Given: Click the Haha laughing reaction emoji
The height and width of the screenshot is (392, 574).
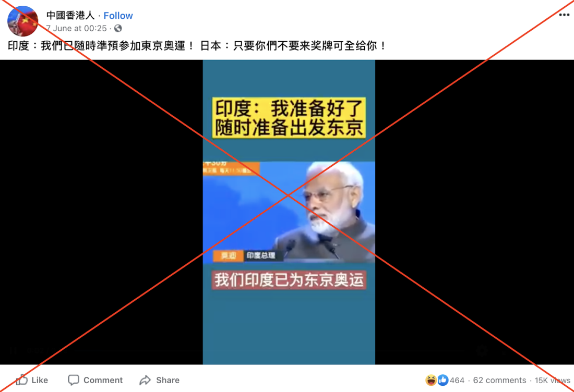Looking at the screenshot, I should [431, 381].
